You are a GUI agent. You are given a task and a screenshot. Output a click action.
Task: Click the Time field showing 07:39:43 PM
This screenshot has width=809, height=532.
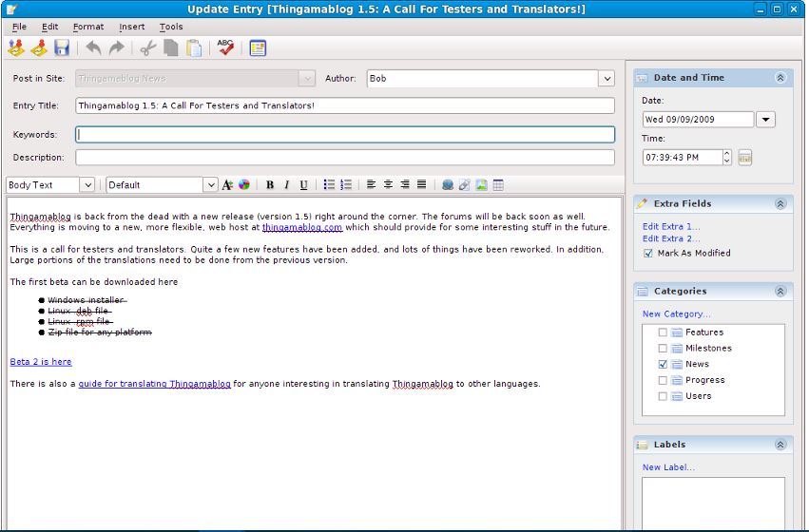[x=683, y=158]
